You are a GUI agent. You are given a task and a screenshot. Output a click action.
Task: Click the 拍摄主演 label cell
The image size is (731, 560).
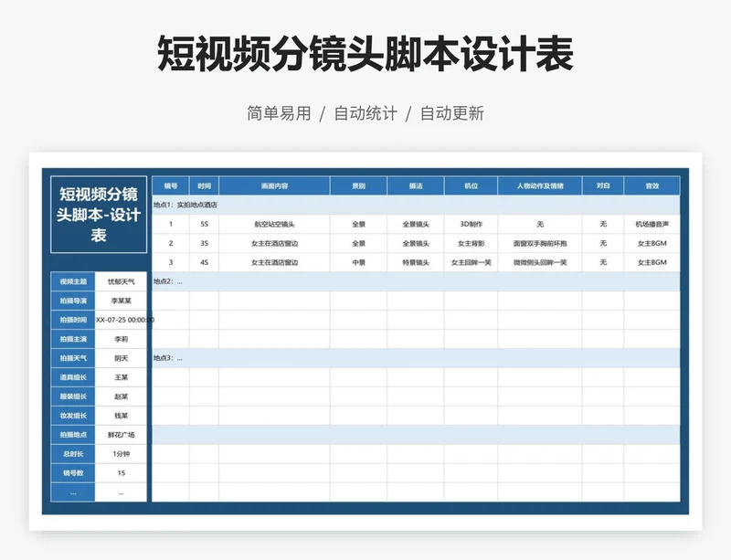[73, 339]
